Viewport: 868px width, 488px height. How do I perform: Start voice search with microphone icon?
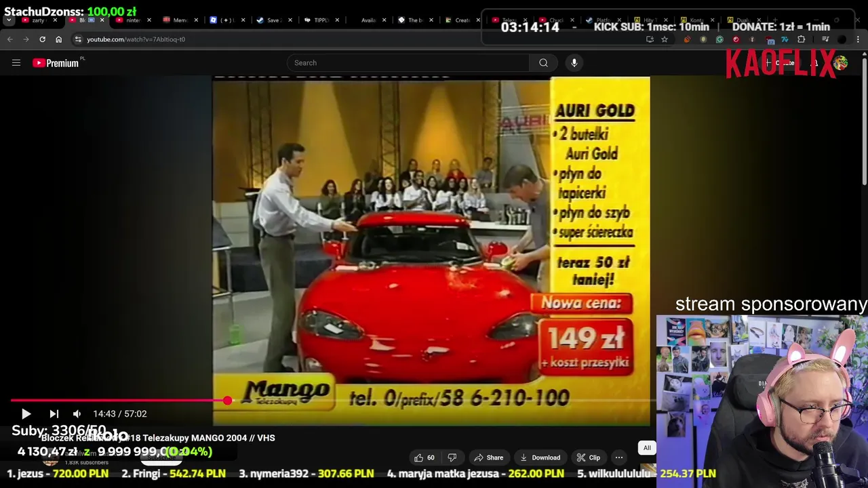[574, 63]
